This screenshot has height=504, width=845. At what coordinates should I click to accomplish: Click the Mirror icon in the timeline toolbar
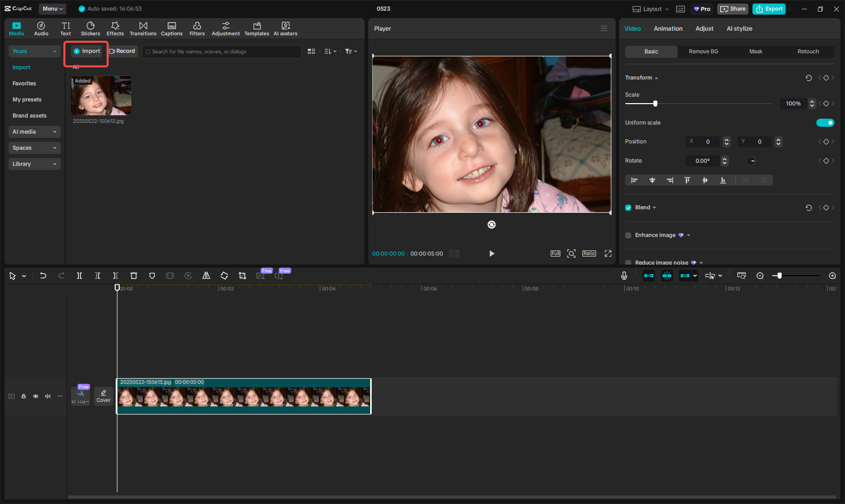(x=206, y=276)
